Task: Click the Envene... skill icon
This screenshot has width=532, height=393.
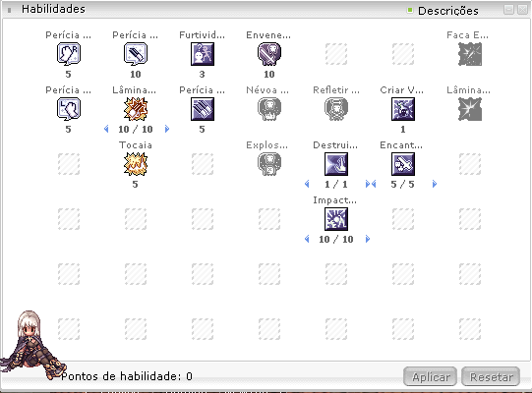Action: pos(269,54)
